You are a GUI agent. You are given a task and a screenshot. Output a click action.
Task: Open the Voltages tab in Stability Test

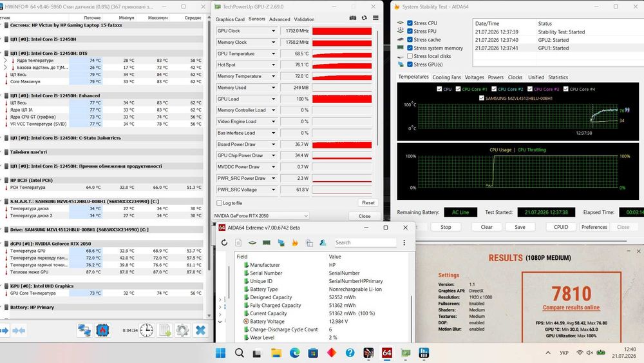click(x=475, y=77)
